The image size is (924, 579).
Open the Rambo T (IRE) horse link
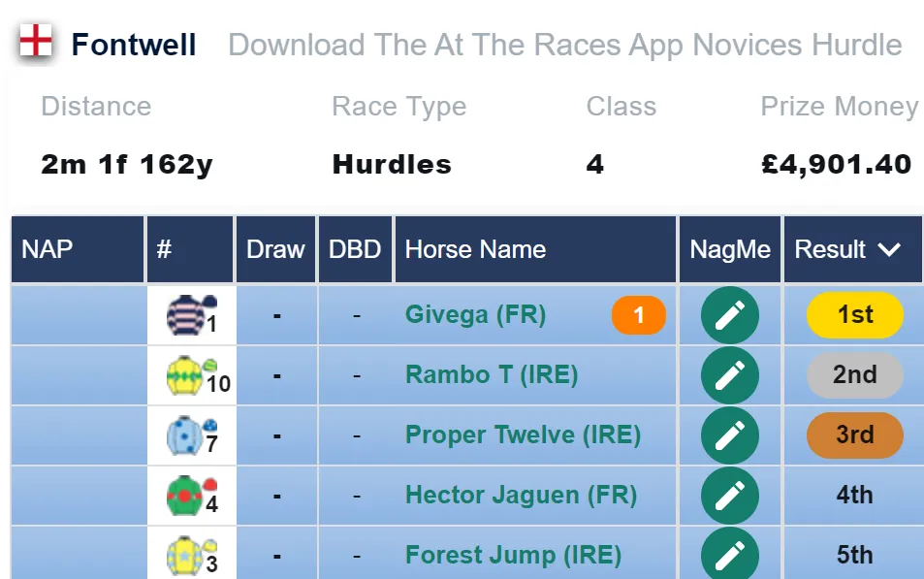tap(492, 374)
